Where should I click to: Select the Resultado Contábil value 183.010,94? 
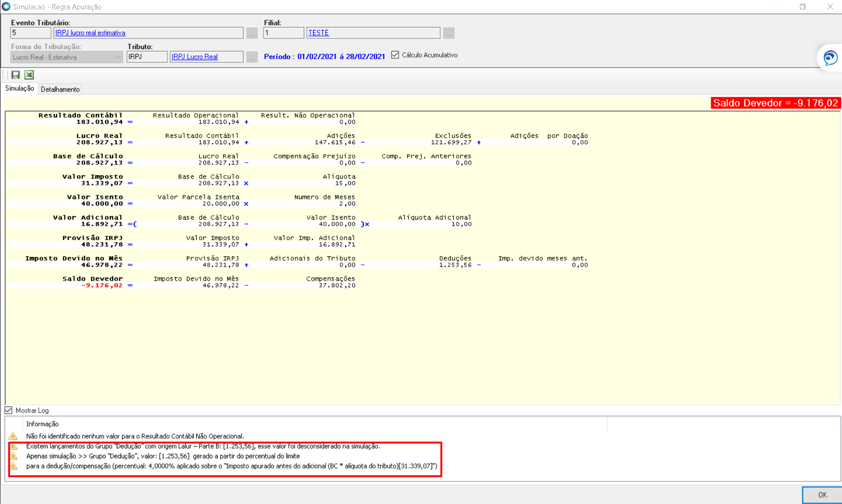[100, 122]
